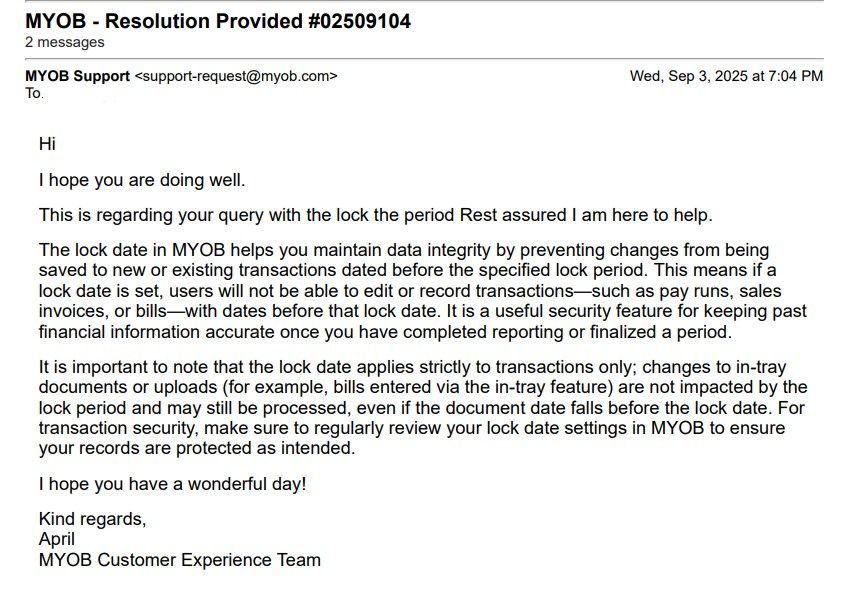The width and height of the screenshot is (862, 600).
Task: Click the line beginning "financial information accurate"
Action: (x=385, y=332)
